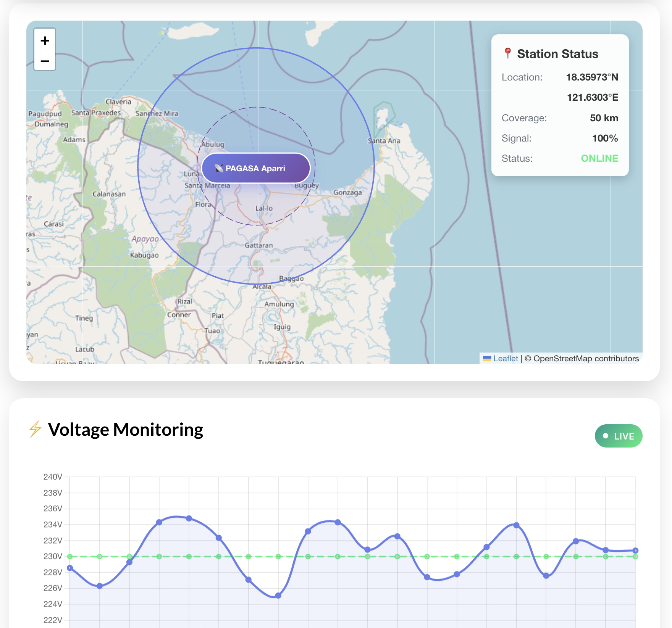Click the first voltage data point at 228V
This screenshot has height=628, width=672.
click(70, 568)
